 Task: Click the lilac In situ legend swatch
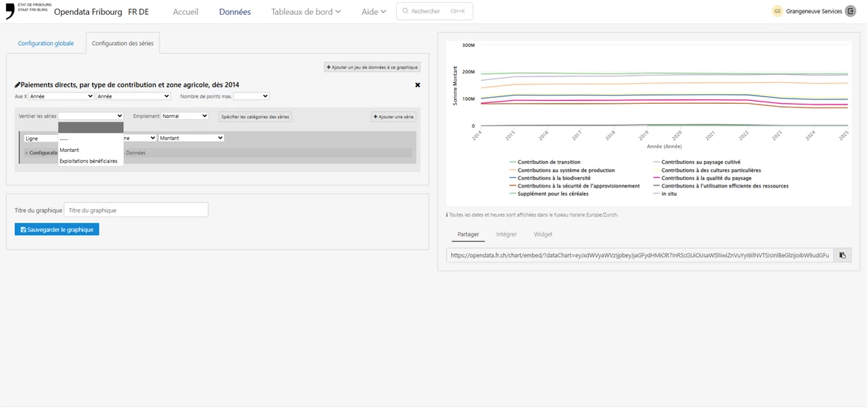click(x=657, y=194)
